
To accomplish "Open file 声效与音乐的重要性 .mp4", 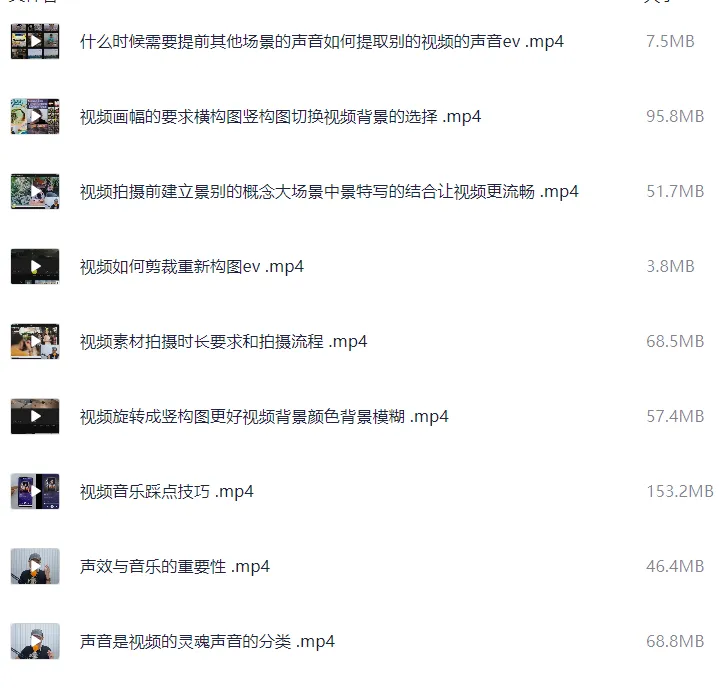I will click(x=175, y=567).
